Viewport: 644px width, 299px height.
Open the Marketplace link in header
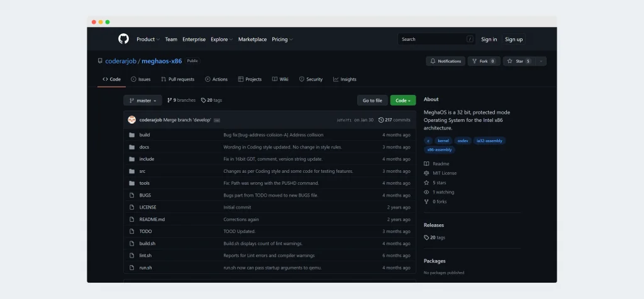(x=253, y=40)
